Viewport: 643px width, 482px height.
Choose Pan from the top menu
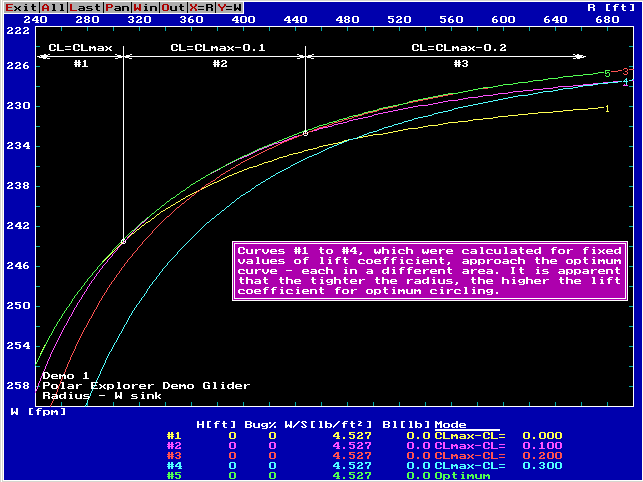click(117, 7)
